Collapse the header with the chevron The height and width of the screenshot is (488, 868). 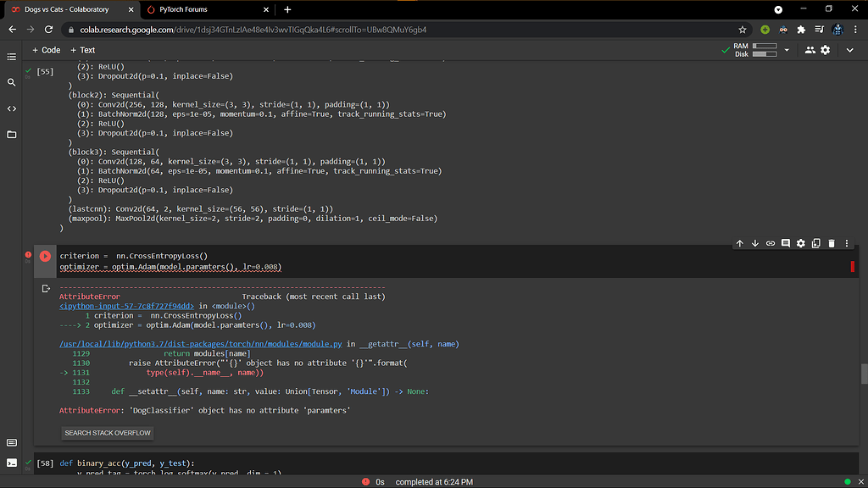coord(849,50)
